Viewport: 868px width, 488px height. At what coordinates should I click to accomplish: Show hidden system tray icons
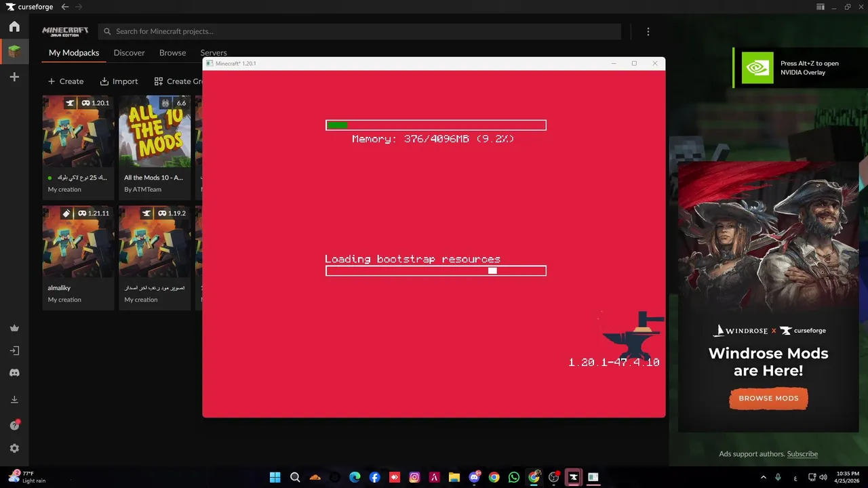(763, 477)
